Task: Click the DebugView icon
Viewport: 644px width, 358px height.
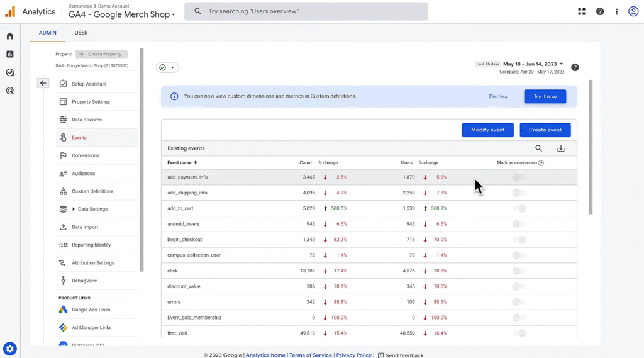Action: pos(63,281)
